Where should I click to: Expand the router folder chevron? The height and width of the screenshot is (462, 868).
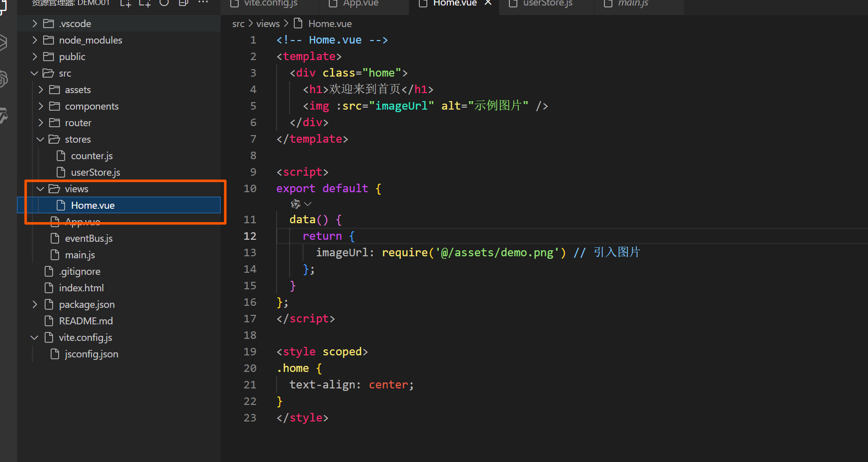tap(41, 123)
